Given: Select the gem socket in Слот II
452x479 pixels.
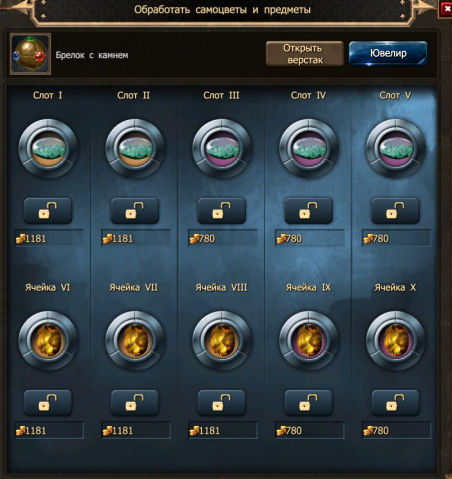Looking at the screenshot, I should 135,149.
